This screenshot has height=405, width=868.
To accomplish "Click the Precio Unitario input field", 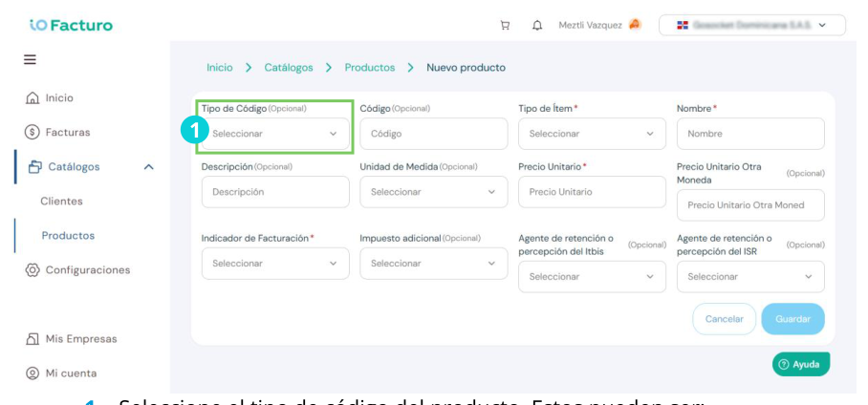I will (592, 192).
